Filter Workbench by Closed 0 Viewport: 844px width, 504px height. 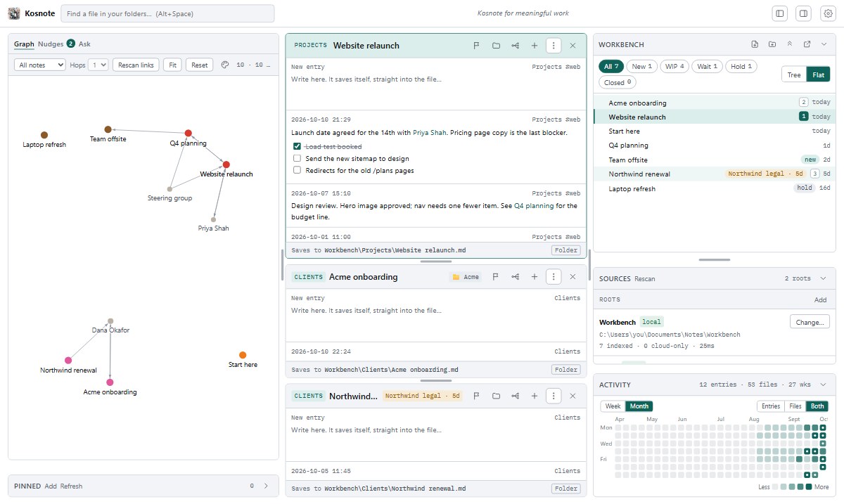pyautogui.click(x=618, y=82)
